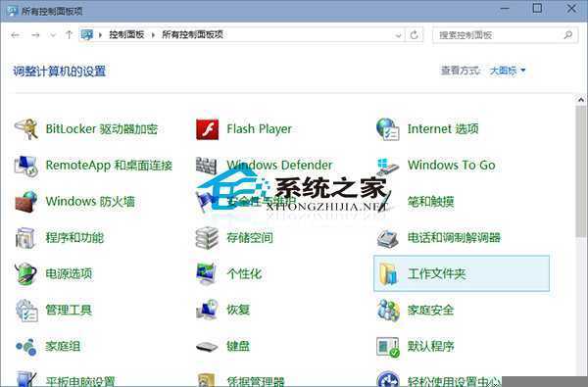Click the search magnifier icon

pyautogui.click(x=567, y=35)
